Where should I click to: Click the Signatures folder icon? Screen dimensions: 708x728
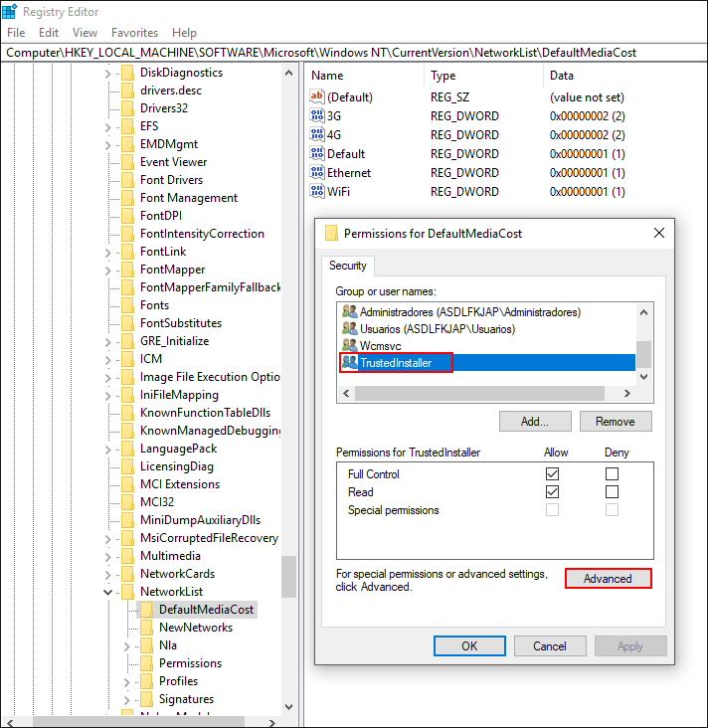pos(146,699)
